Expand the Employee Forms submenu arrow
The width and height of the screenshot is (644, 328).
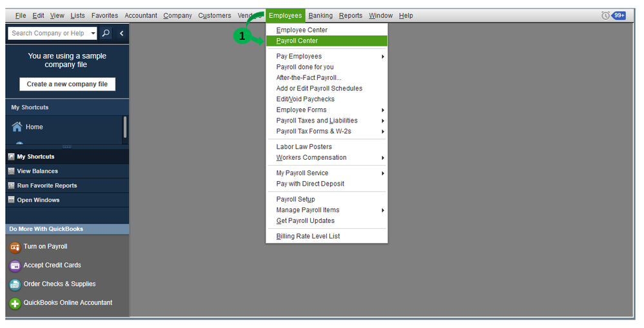click(383, 110)
